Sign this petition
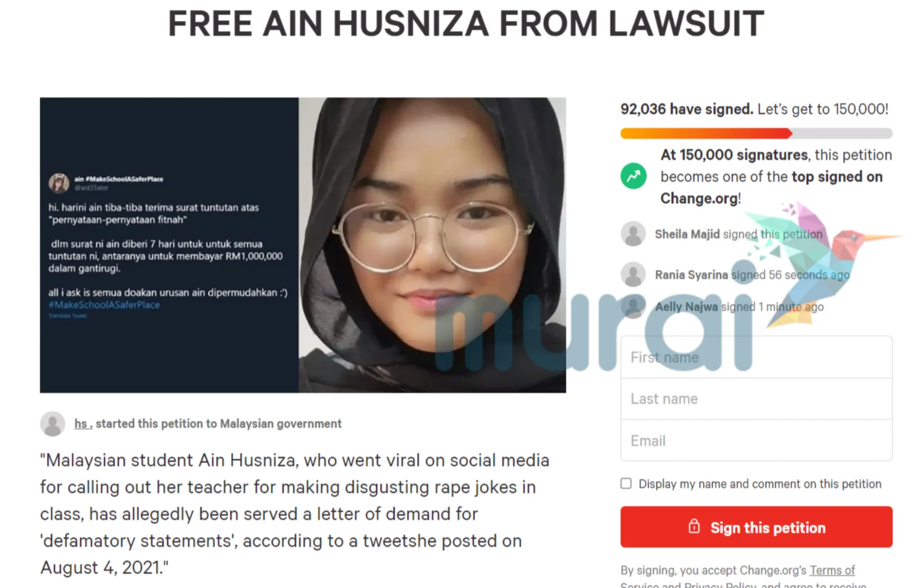915x588 pixels. coord(756,527)
